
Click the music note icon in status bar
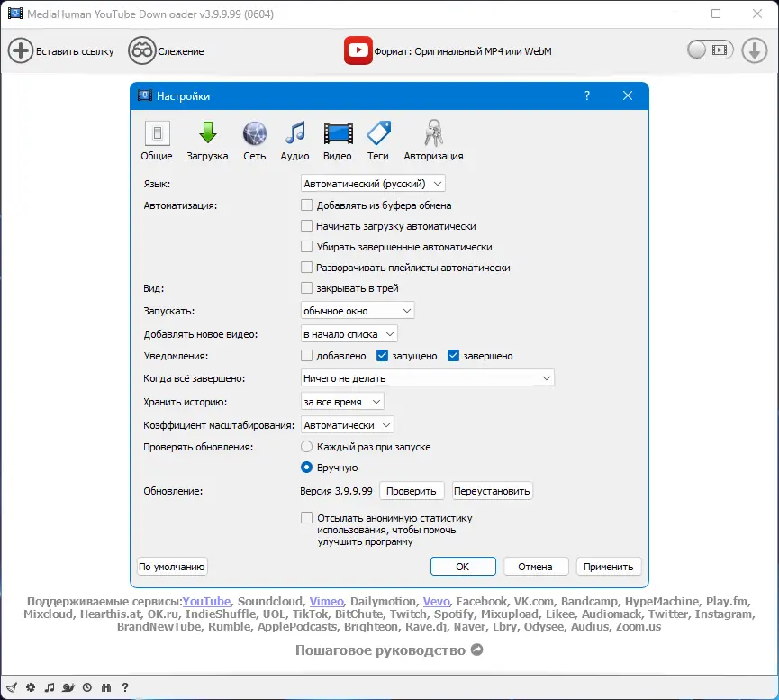coord(49,687)
